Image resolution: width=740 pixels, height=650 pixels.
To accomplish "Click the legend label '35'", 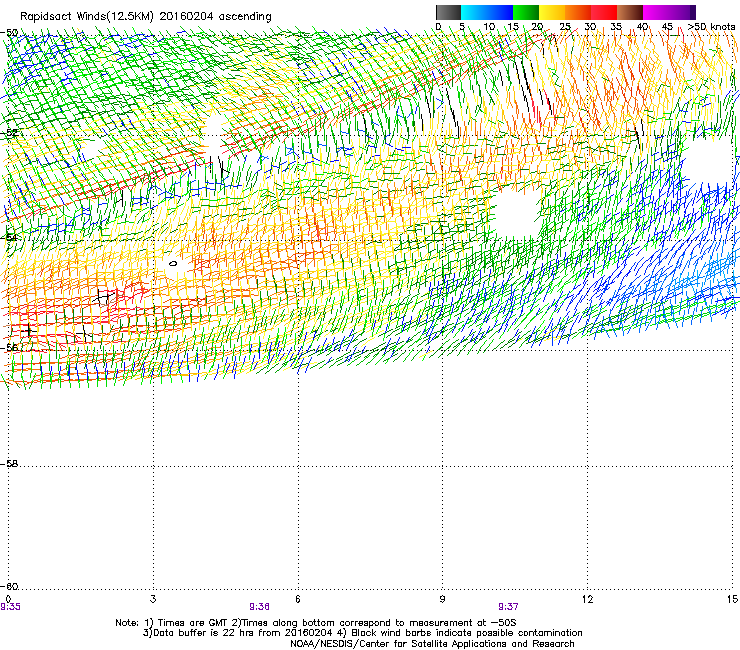I will point(616,27).
